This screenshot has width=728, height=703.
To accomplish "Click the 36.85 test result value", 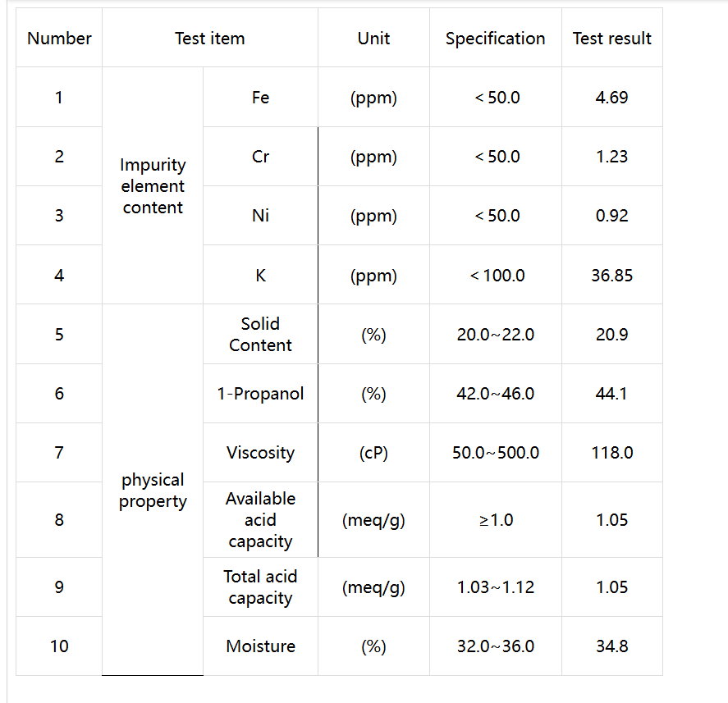I will (x=612, y=275).
